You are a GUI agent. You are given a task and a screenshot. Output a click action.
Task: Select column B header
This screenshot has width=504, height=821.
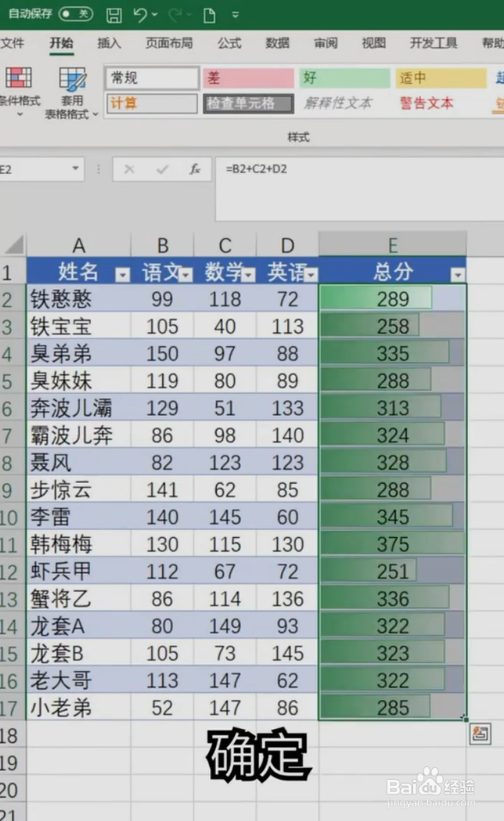pos(162,245)
